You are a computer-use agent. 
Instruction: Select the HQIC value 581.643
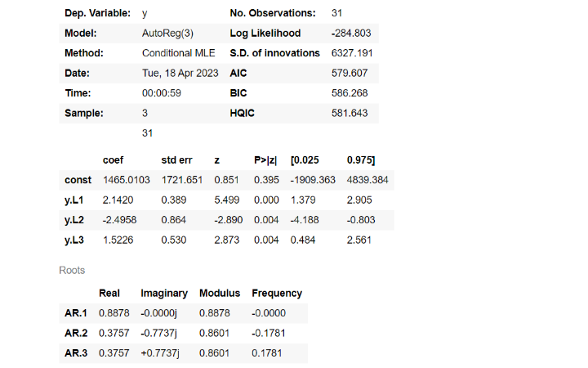click(x=350, y=113)
